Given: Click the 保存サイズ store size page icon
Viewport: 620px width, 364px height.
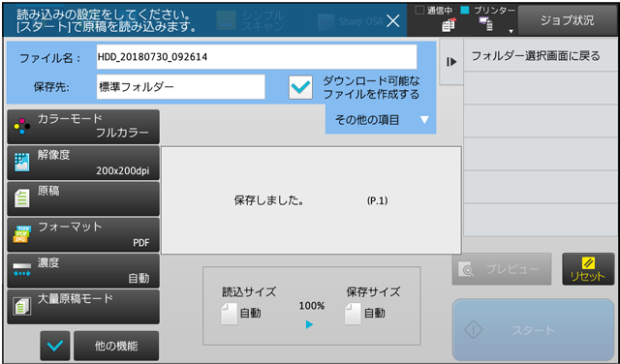Looking at the screenshot, I should click(x=353, y=314).
